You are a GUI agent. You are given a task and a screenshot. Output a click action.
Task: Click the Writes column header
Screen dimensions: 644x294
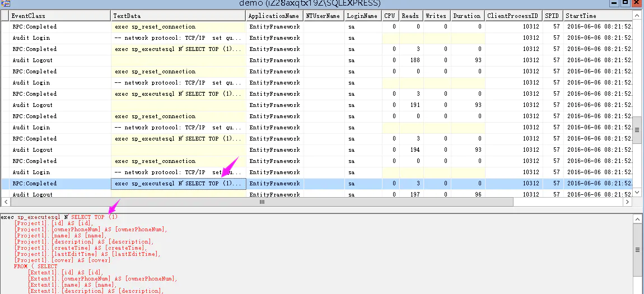coord(437,16)
